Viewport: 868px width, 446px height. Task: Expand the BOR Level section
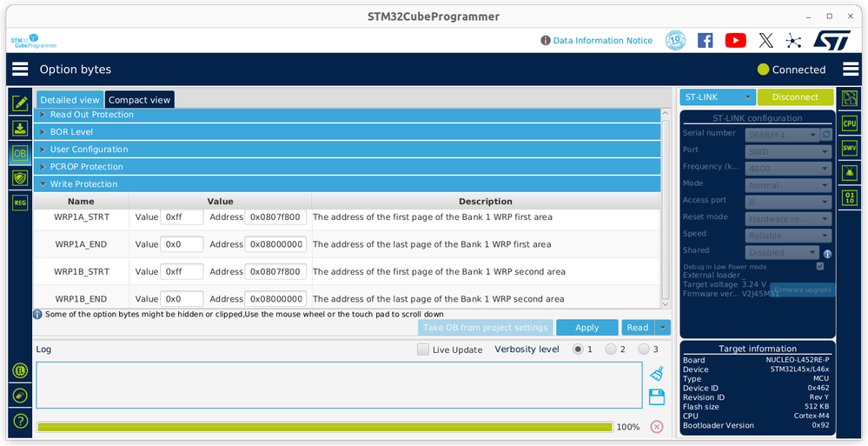(x=347, y=132)
